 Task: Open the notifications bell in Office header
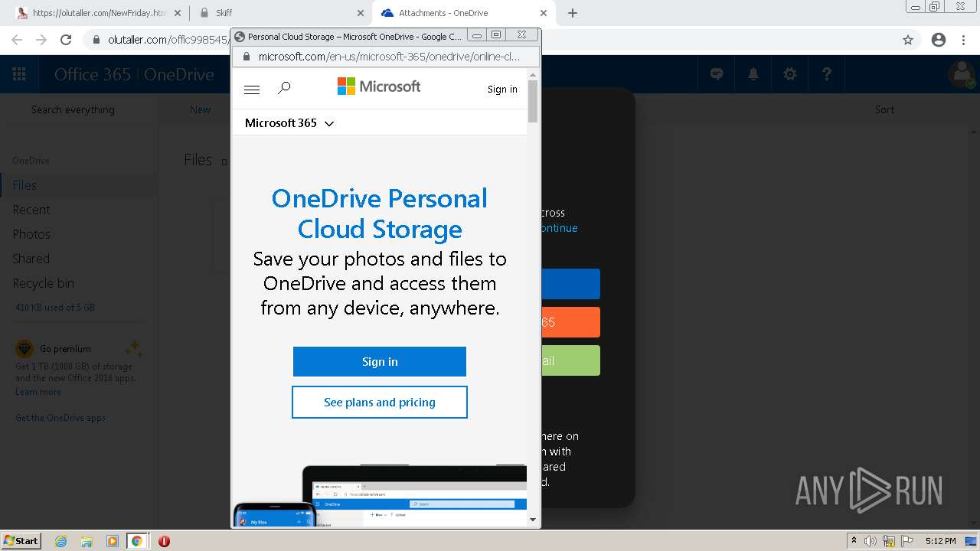(x=753, y=74)
